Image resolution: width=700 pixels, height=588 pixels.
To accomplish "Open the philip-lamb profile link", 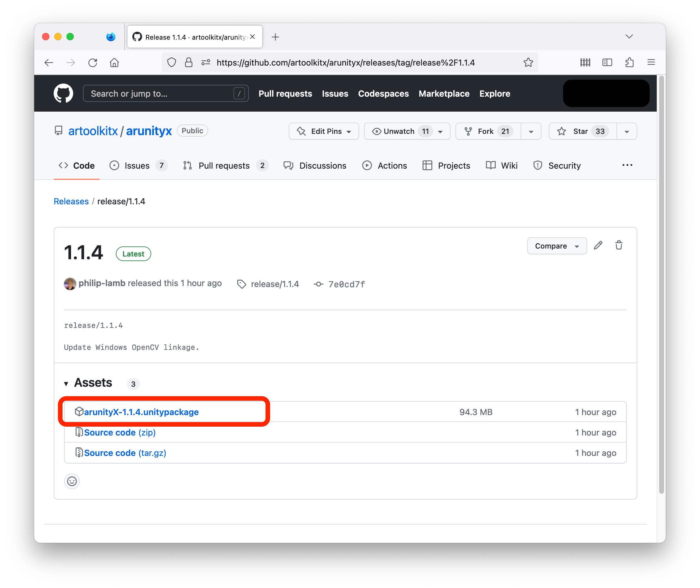I will coord(102,283).
